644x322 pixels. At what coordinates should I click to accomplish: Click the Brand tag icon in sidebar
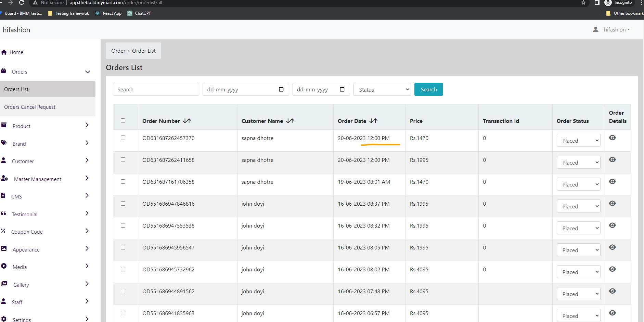(x=4, y=143)
